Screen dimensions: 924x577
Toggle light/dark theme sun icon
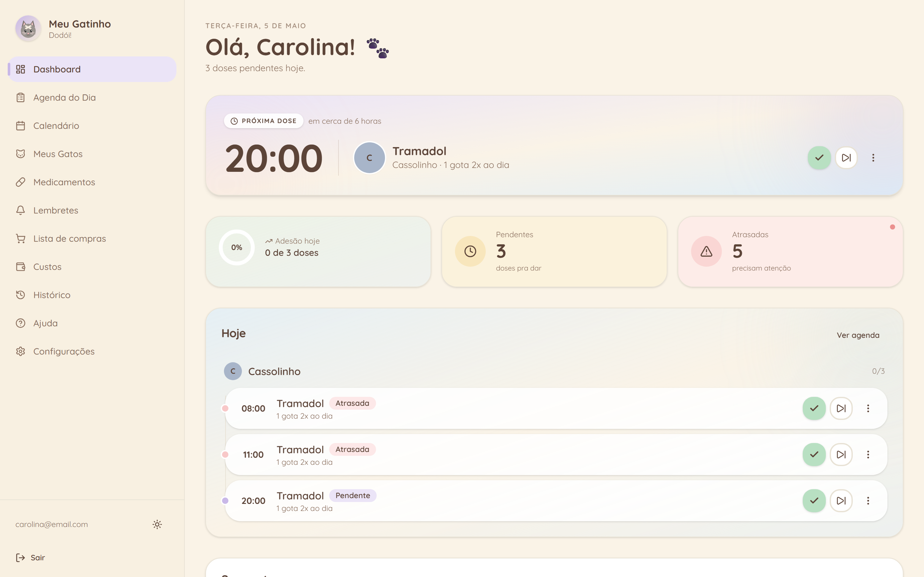[157, 524]
